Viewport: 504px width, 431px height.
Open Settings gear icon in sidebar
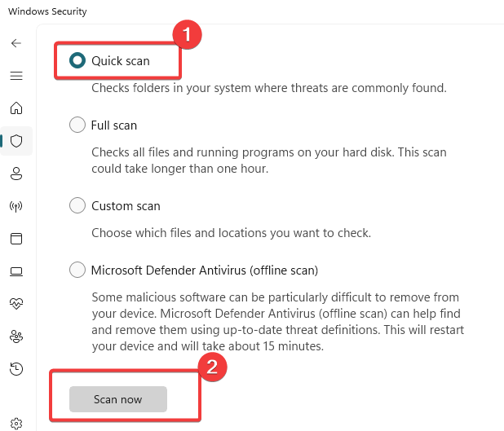[x=16, y=424]
